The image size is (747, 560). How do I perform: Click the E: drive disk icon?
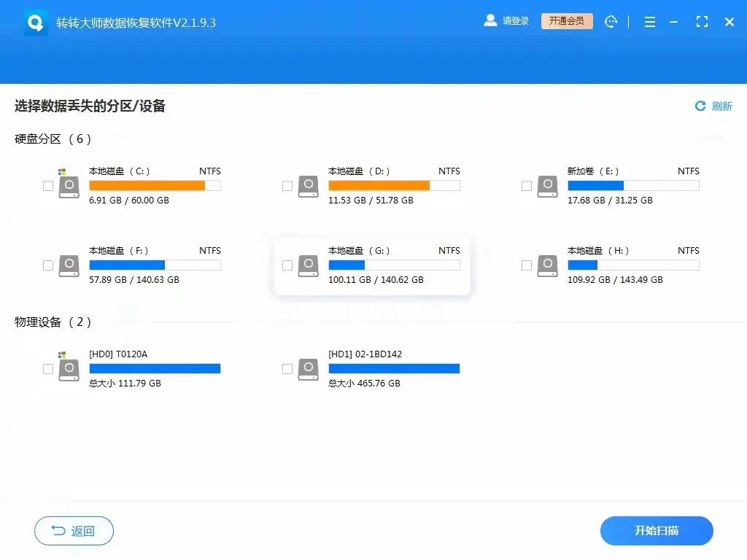[x=547, y=186]
